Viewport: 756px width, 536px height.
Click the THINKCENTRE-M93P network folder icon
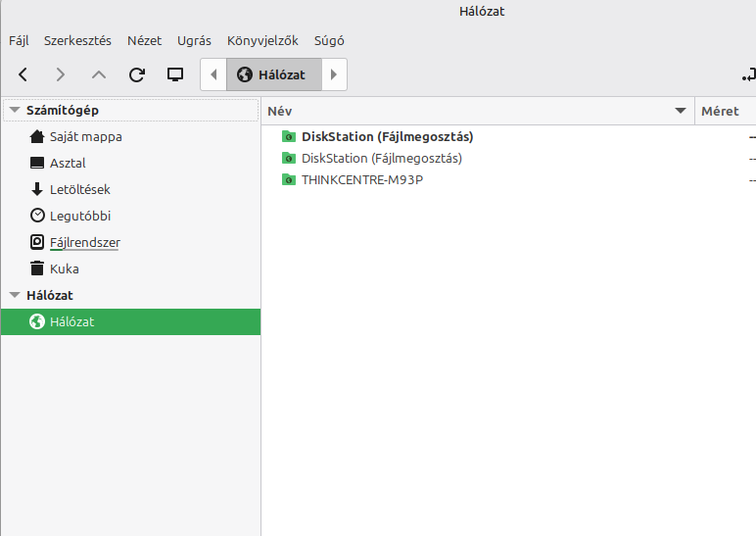tap(288, 179)
